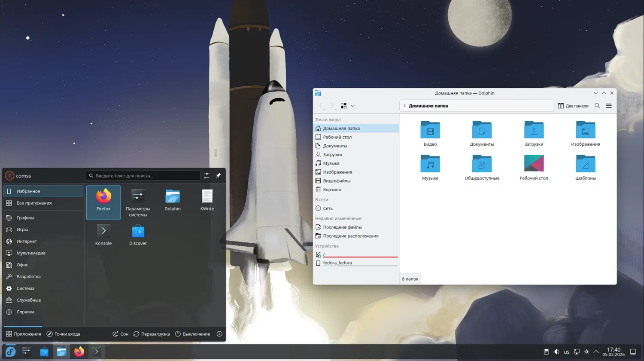Click the root device capacity bar in Dolphin
The width and height of the screenshot is (644, 361).
pyautogui.click(x=360, y=257)
